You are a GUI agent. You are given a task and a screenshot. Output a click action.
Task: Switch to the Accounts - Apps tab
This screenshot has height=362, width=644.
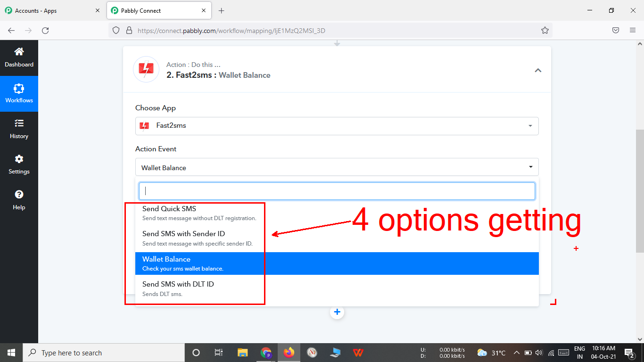[x=53, y=10]
